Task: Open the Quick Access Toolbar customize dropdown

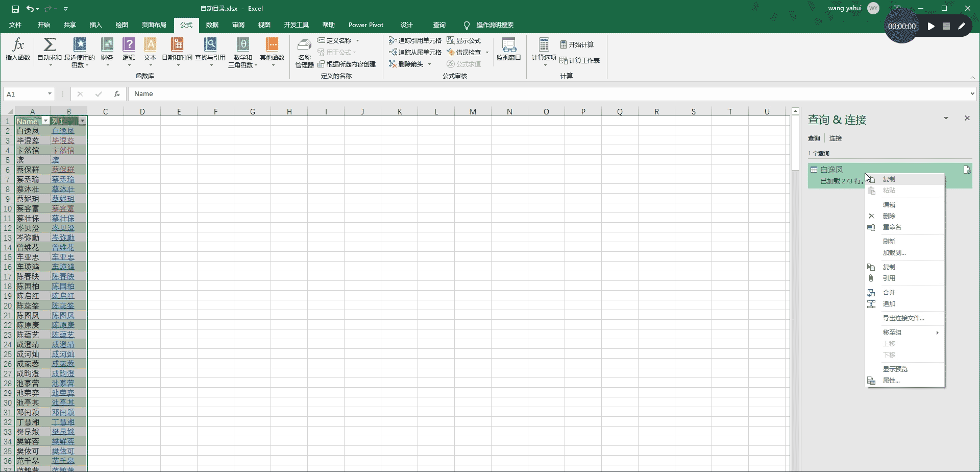Action: tap(66, 9)
